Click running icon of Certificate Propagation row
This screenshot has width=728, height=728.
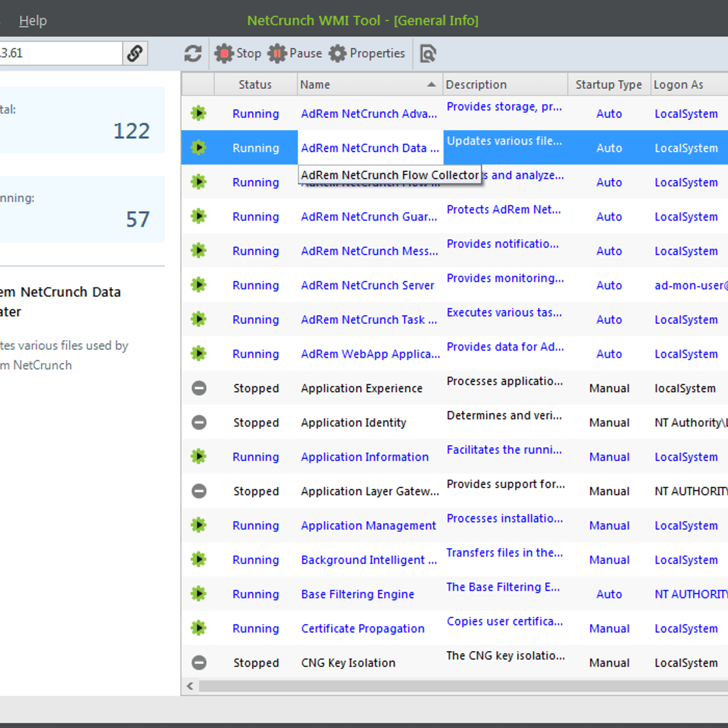pyautogui.click(x=198, y=628)
